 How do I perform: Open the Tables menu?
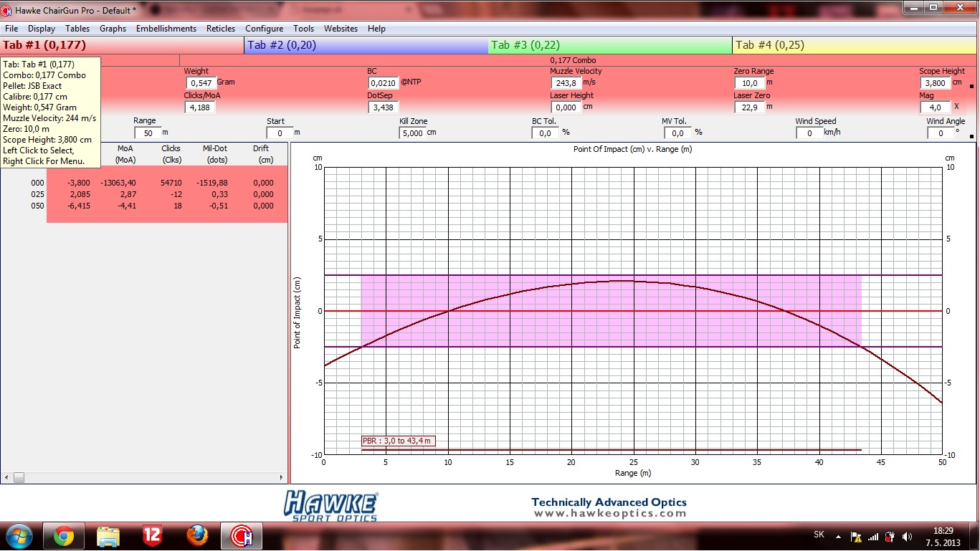tap(77, 29)
